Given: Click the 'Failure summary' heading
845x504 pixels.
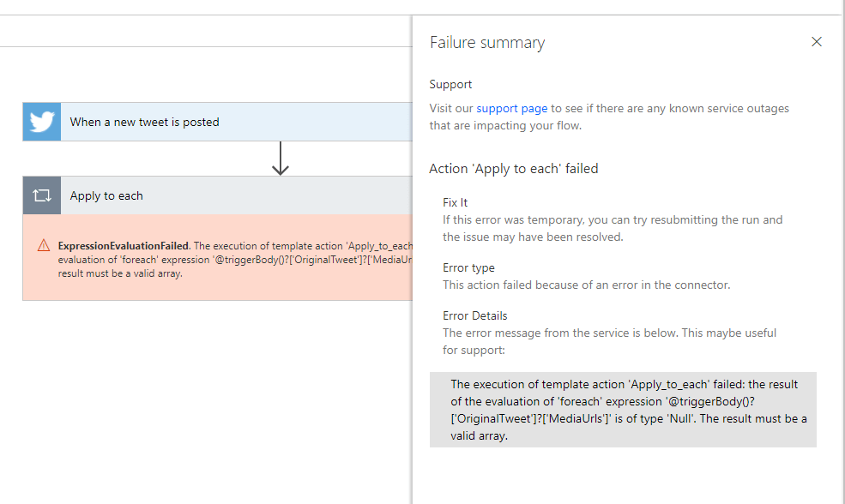Looking at the screenshot, I should click(x=487, y=43).
